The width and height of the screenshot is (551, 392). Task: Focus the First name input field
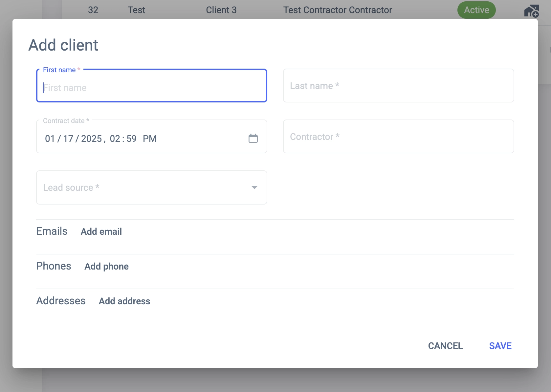(x=151, y=88)
